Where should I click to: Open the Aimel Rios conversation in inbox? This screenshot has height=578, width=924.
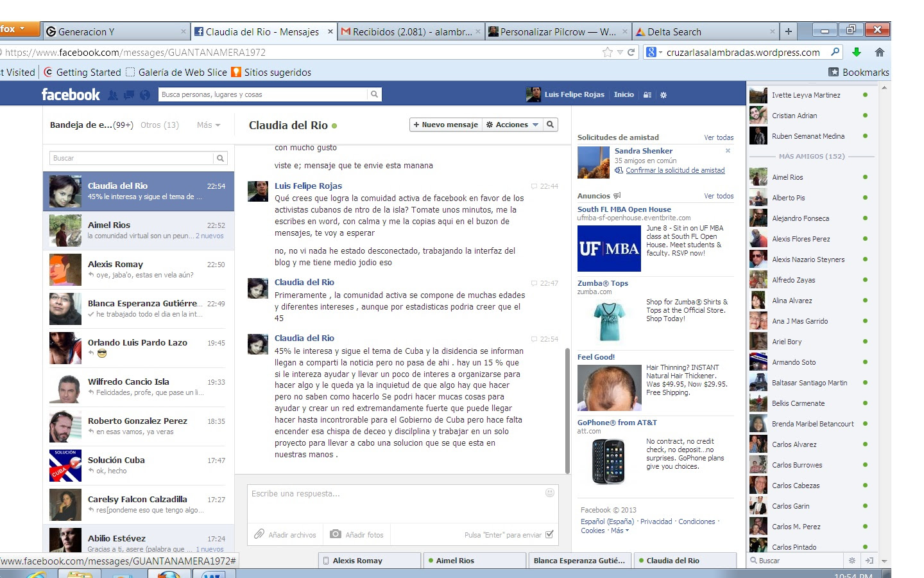139,230
